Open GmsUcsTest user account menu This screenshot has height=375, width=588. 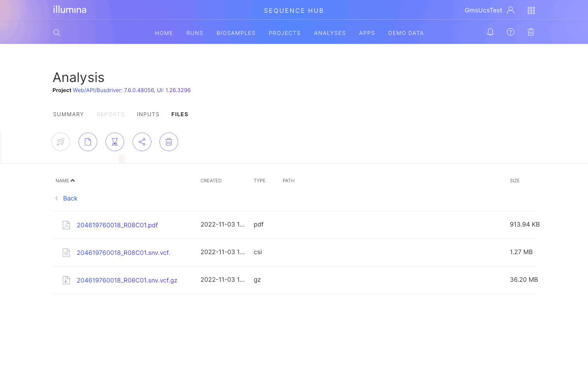click(x=489, y=10)
